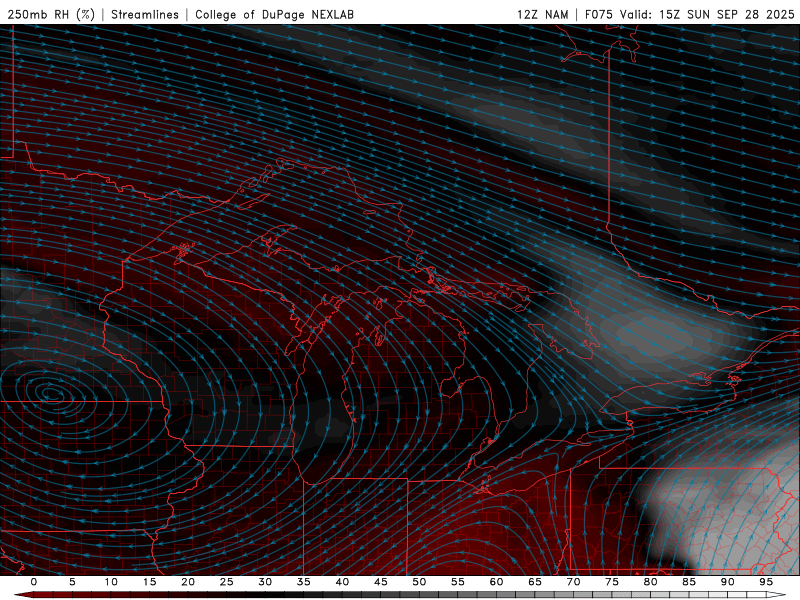Select the 40 tick label on the RH scale
Screen dimensions: 800x600
(x=342, y=582)
